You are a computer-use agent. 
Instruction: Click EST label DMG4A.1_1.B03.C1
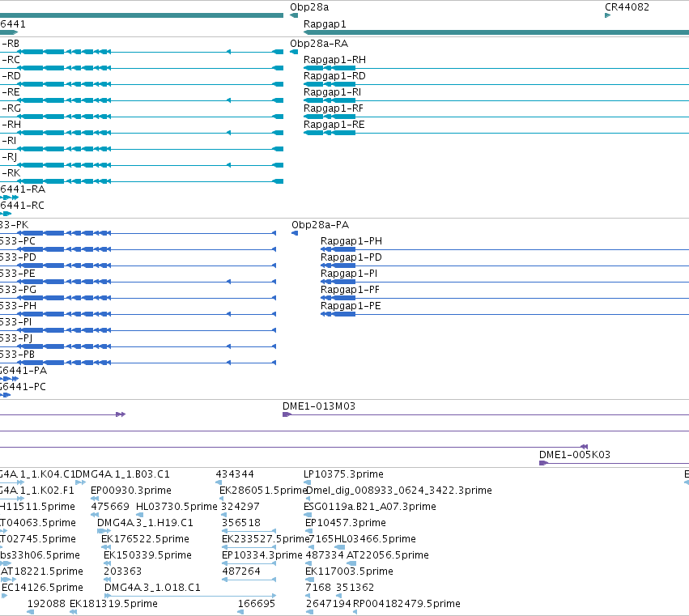point(122,474)
